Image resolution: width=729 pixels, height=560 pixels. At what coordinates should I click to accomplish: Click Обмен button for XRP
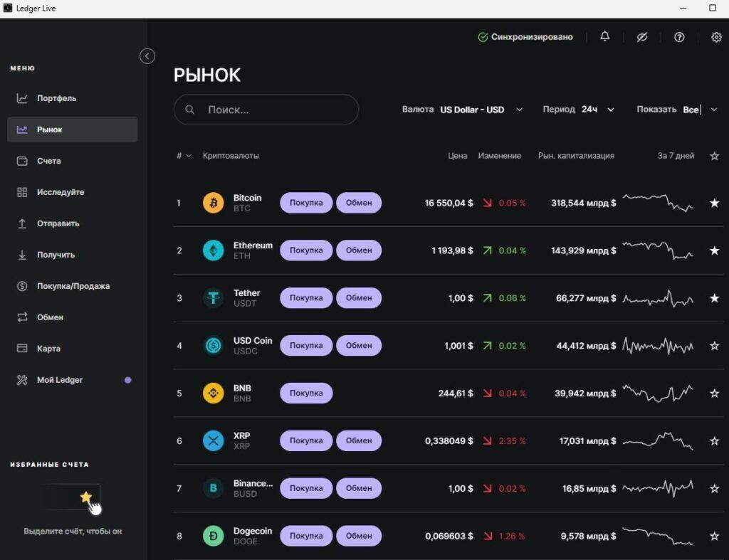tap(359, 440)
